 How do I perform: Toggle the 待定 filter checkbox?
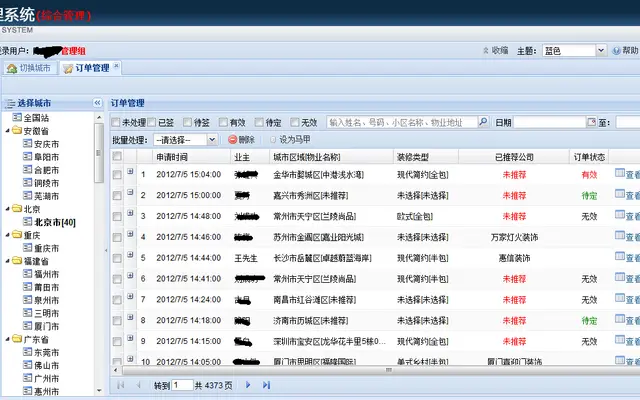(x=259, y=122)
